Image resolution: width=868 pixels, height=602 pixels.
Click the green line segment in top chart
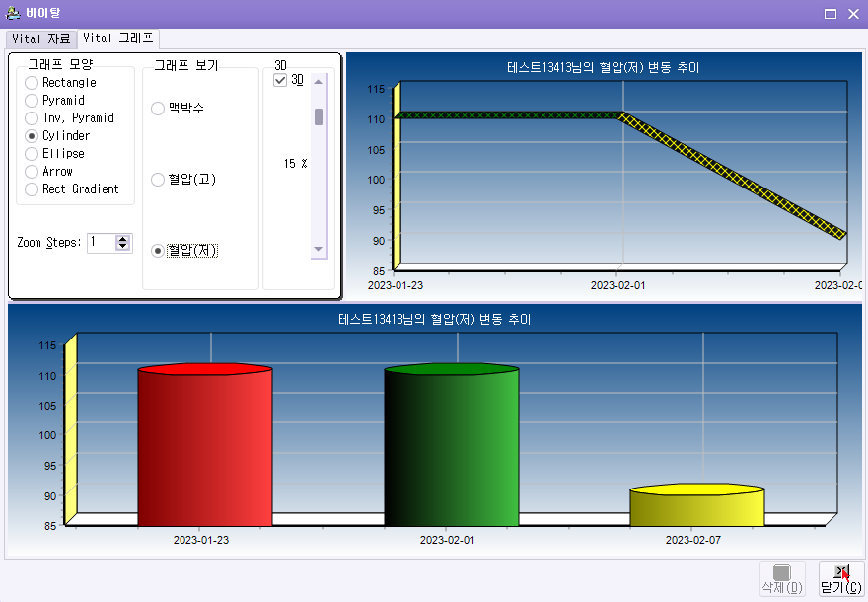508,115
